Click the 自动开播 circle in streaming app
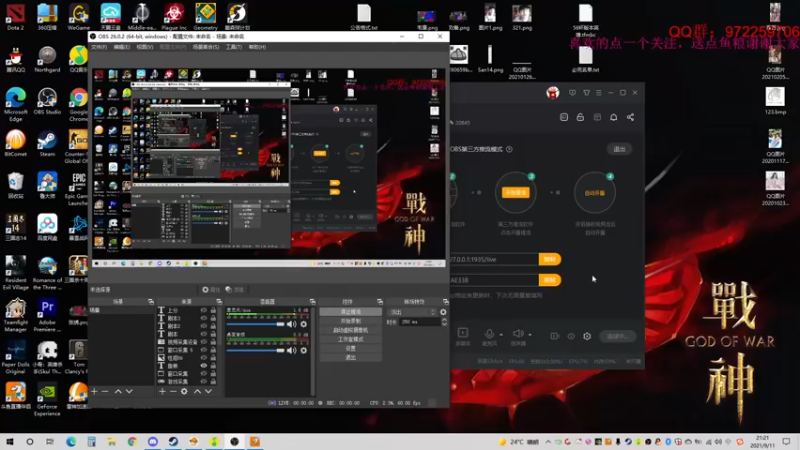Viewport: 800px width, 450px height. tap(595, 193)
